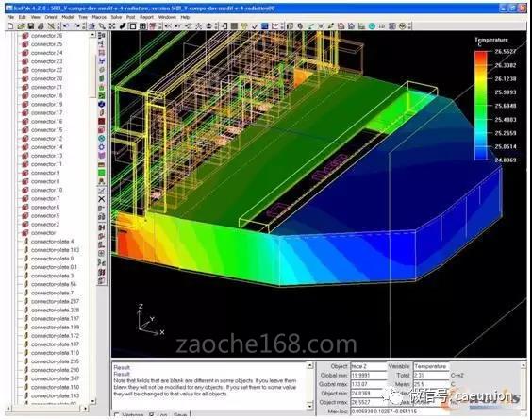532x420 pixels.
Task: Click the Save button below message log
Action: point(180,415)
